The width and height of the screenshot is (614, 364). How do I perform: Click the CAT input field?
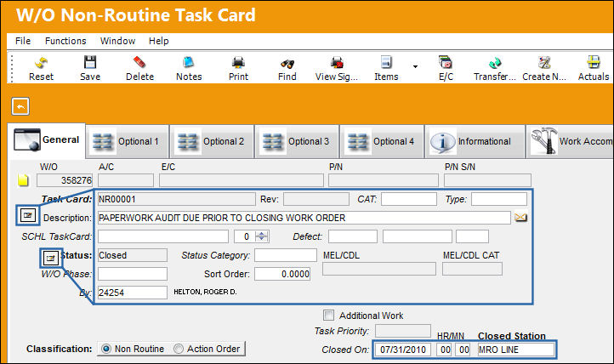pos(409,199)
